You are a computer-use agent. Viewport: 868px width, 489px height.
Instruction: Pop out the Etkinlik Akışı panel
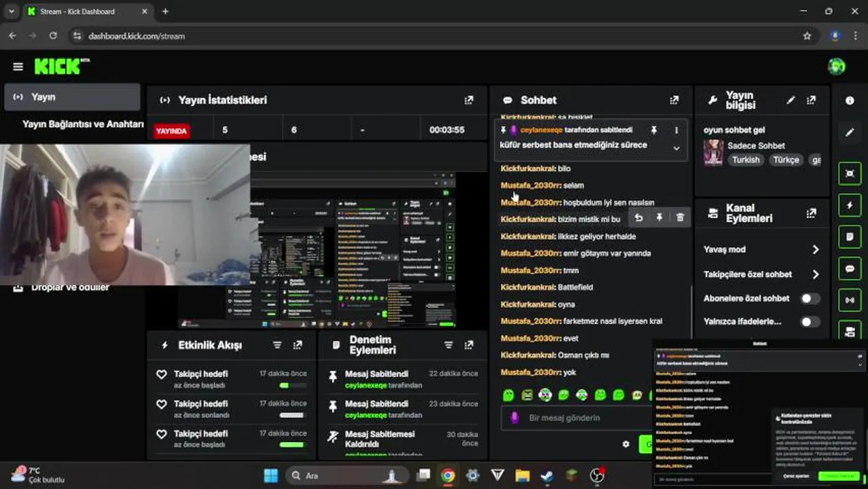pos(297,345)
